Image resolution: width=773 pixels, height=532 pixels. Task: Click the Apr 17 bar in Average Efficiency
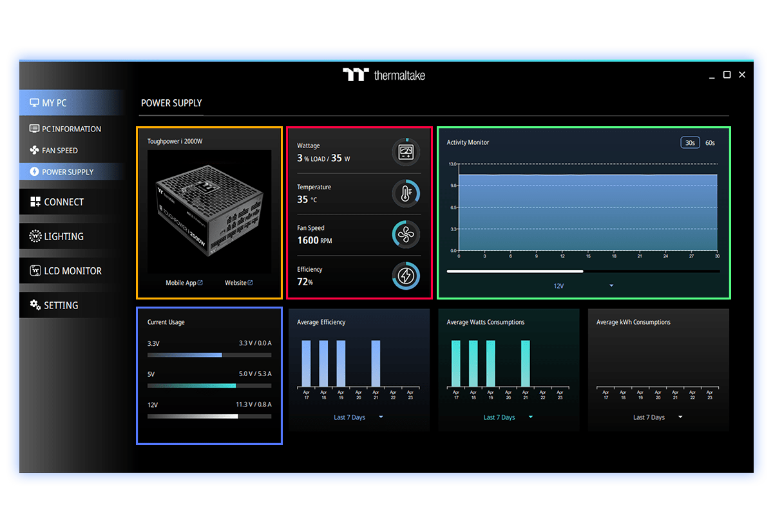306,363
